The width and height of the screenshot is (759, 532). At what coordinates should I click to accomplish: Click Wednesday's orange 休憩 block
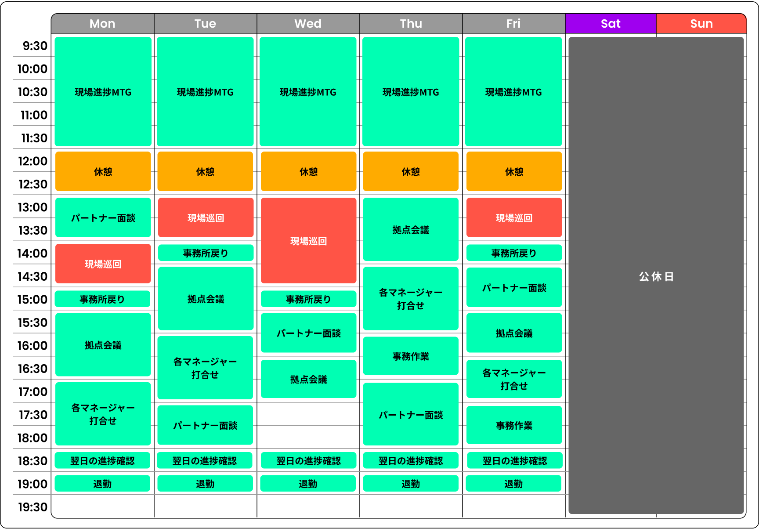(x=308, y=171)
